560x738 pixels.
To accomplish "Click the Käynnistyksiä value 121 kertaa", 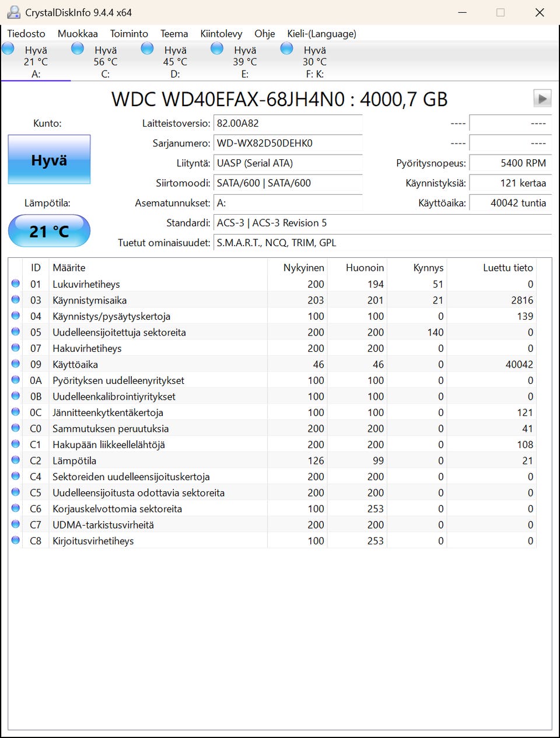I will point(510,183).
